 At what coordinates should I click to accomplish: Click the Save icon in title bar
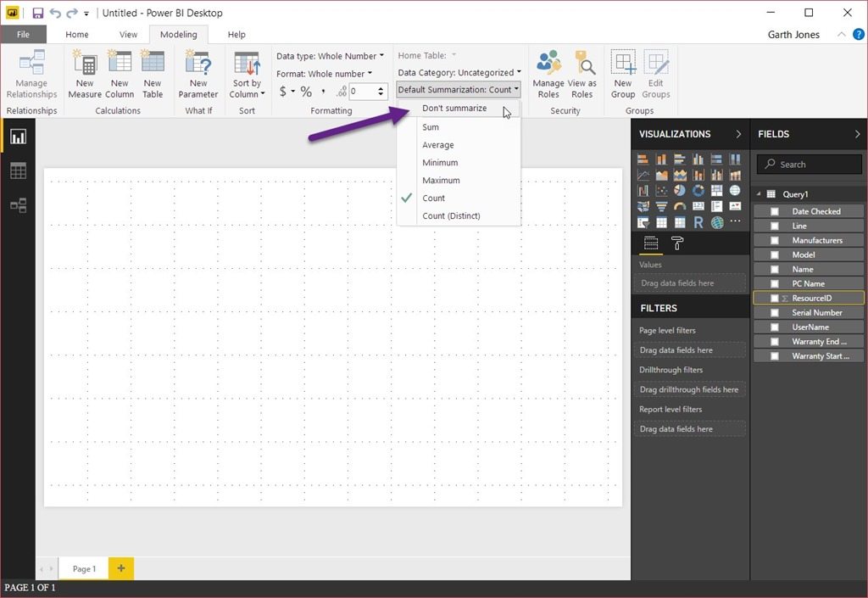37,13
